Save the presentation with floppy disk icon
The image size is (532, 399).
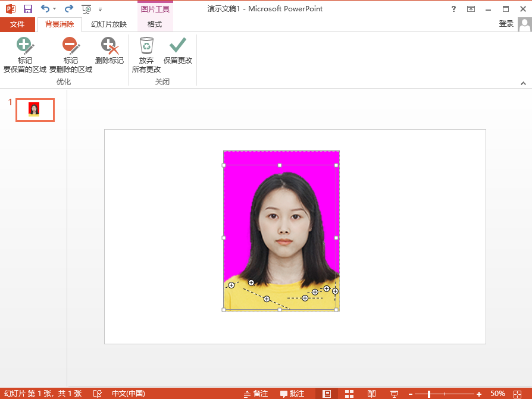[x=27, y=9]
